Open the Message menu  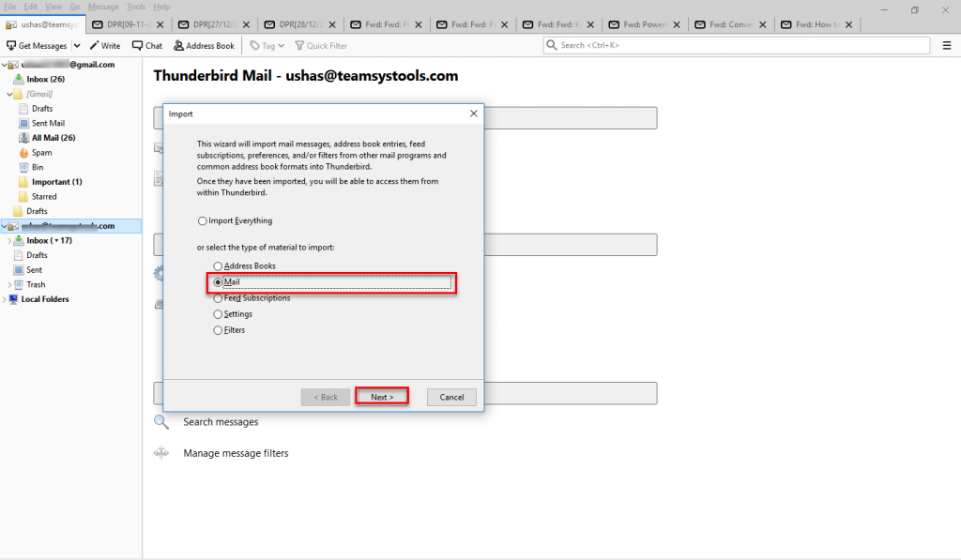[x=103, y=7]
